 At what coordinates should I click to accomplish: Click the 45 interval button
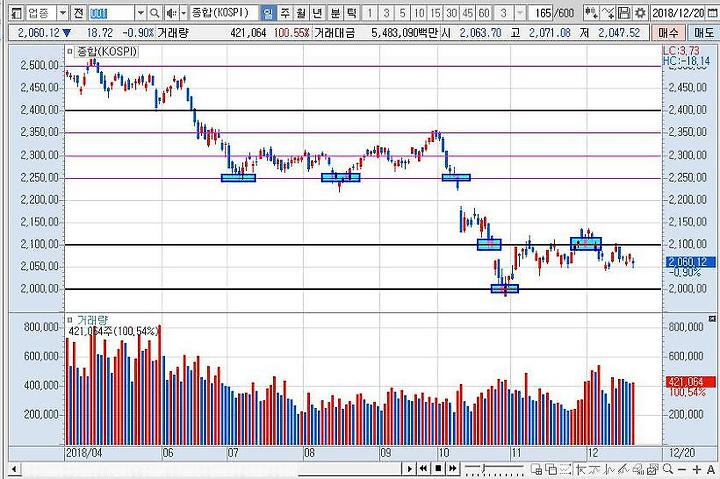468,13
